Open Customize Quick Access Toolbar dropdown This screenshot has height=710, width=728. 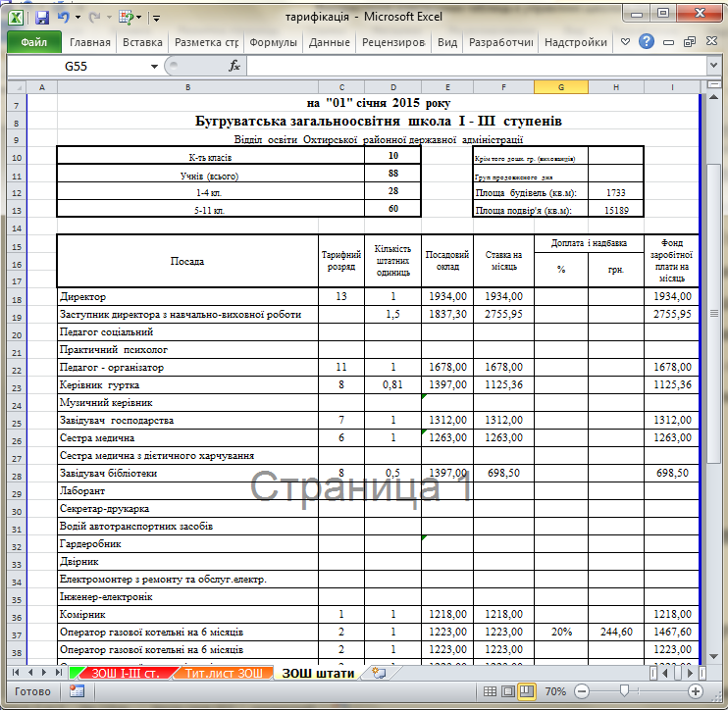156,18
